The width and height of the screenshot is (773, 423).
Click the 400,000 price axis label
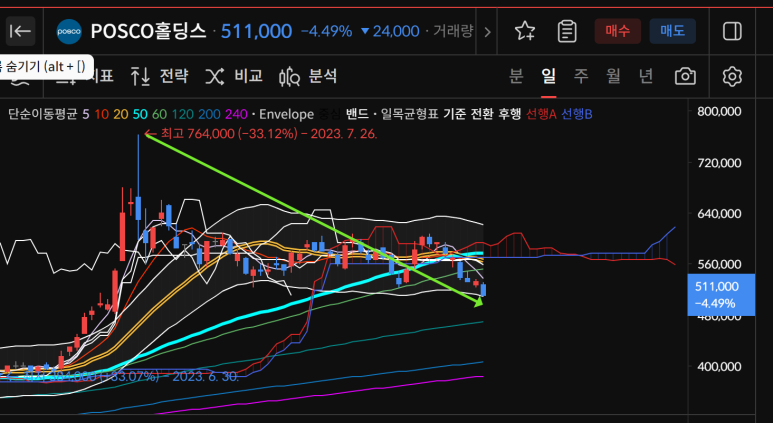[719, 367]
